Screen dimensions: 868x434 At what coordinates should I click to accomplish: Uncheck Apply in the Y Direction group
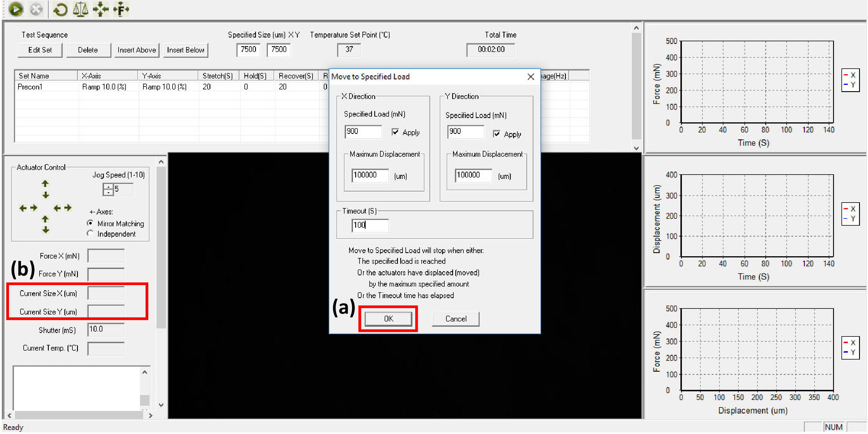tap(497, 134)
